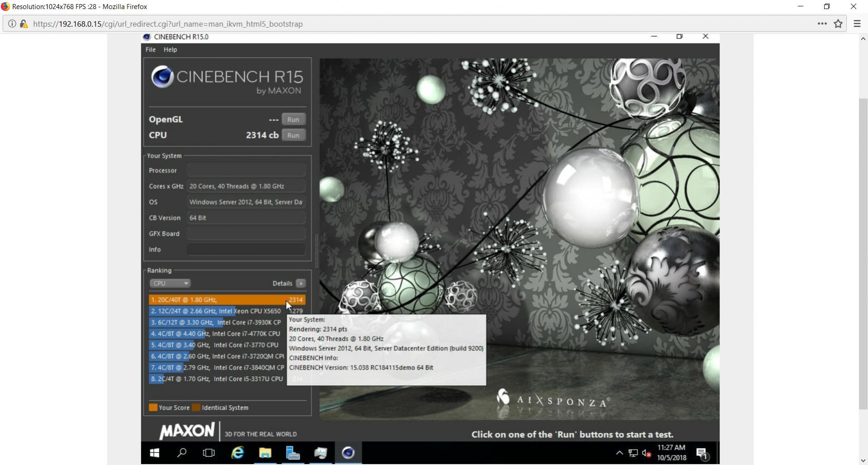Open the Firefox hamburger menu

pos(857,24)
